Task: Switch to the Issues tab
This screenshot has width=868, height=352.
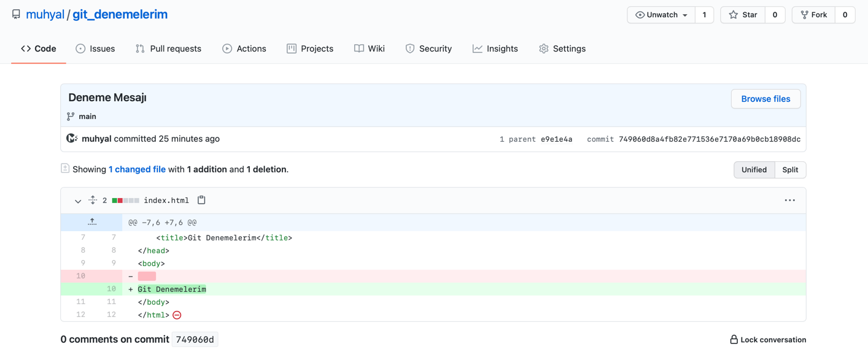Action: click(x=95, y=48)
